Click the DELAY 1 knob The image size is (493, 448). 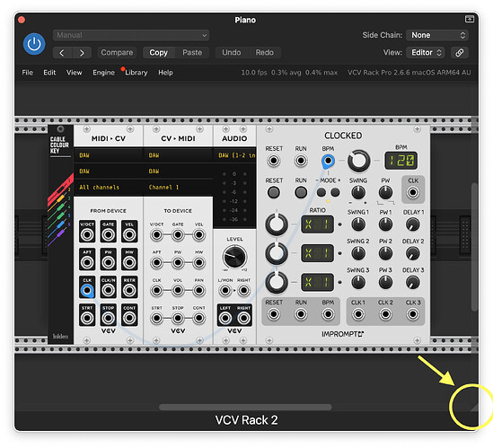tap(413, 224)
